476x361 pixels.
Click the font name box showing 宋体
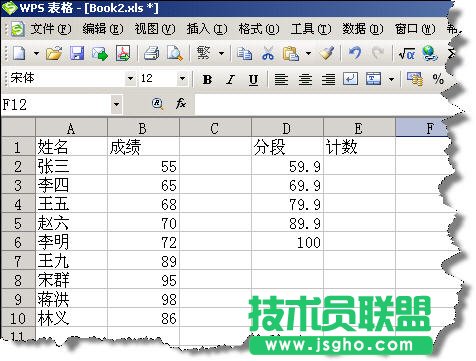(x=67, y=79)
